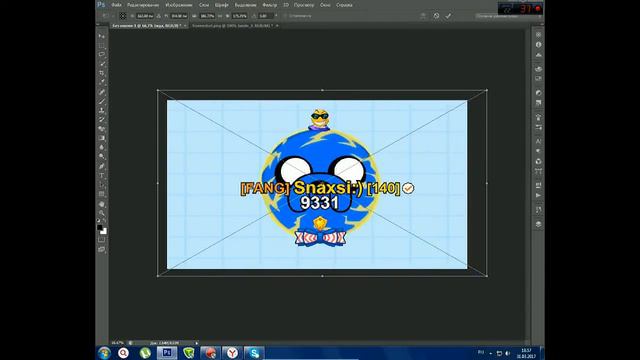This screenshot has height=360, width=640.
Task: Switch to the Screenshot.png document tab
Action: [x=233, y=26]
